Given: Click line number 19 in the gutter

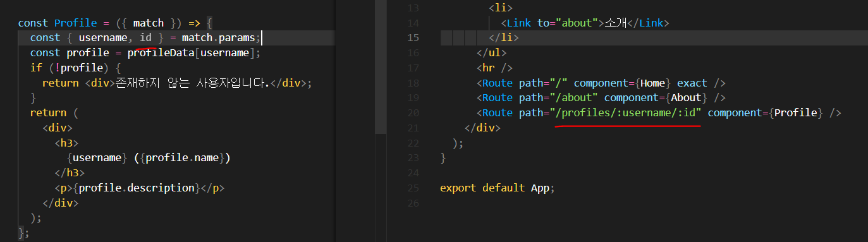Looking at the screenshot, I should (x=413, y=98).
